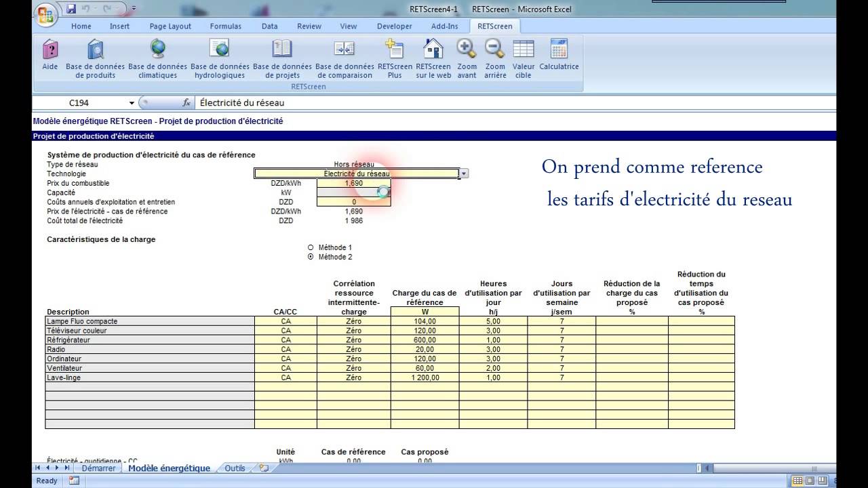Image resolution: width=868 pixels, height=488 pixels.
Task: Select the 600,00 W cell for Réfrigérateur
Action: tap(425, 340)
